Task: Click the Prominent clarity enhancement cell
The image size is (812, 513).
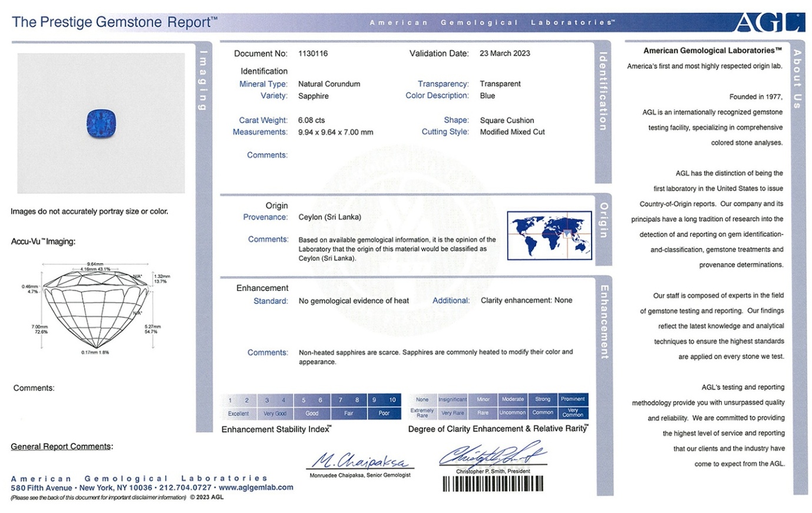Action: pyautogui.click(x=572, y=399)
